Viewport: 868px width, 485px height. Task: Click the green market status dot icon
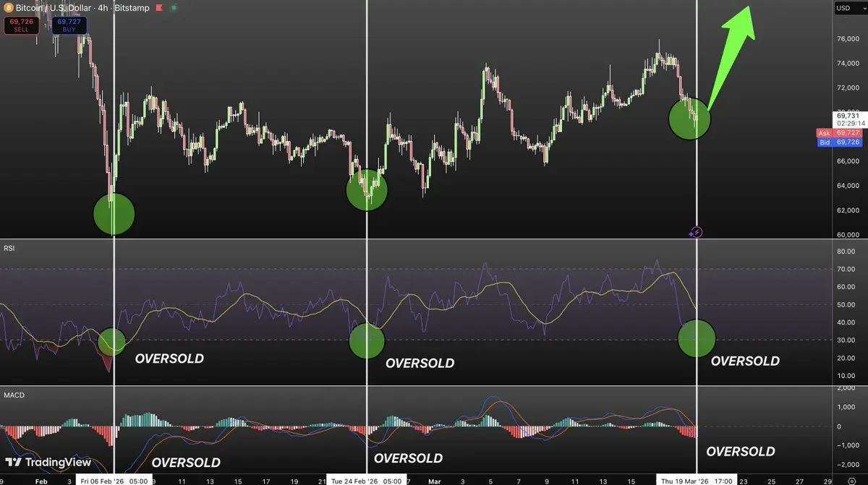click(174, 7)
